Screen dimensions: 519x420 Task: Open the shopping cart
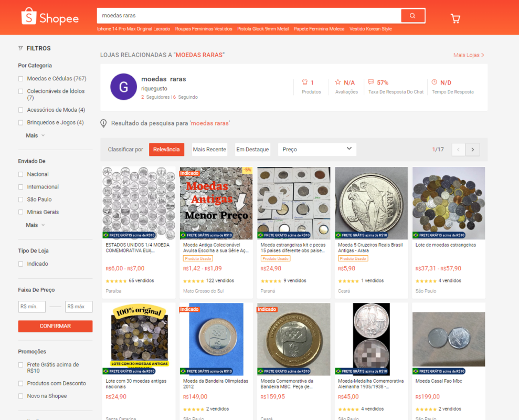coord(455,19)
